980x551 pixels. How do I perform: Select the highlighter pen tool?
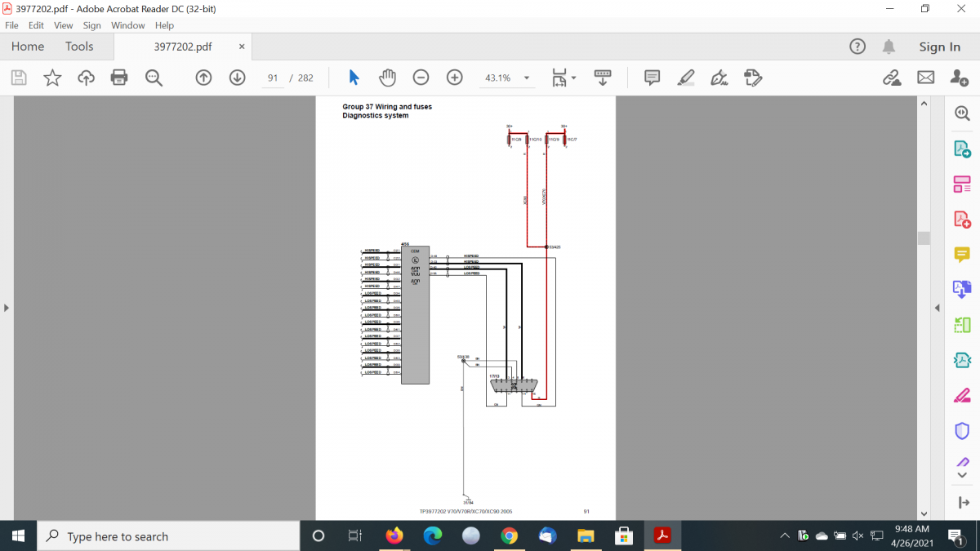[686, 78]
